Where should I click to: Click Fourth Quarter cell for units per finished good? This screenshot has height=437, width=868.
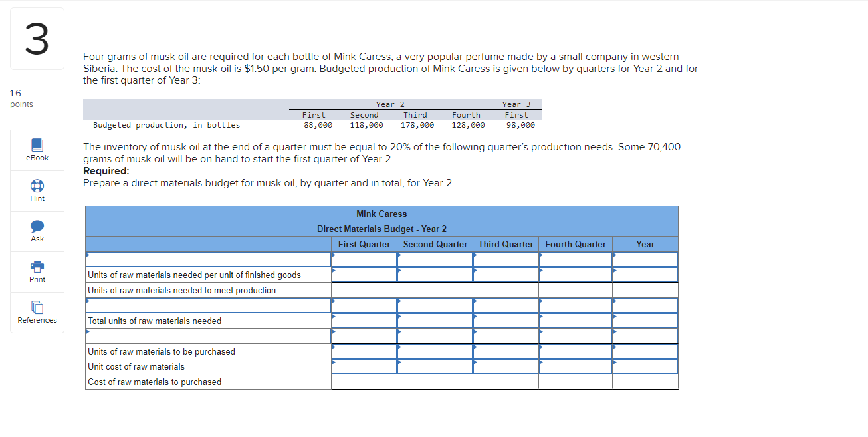point(576,275)
